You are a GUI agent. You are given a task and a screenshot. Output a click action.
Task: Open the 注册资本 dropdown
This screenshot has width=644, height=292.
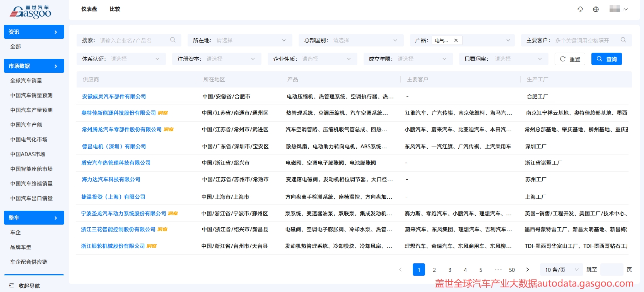click(217, 59)
